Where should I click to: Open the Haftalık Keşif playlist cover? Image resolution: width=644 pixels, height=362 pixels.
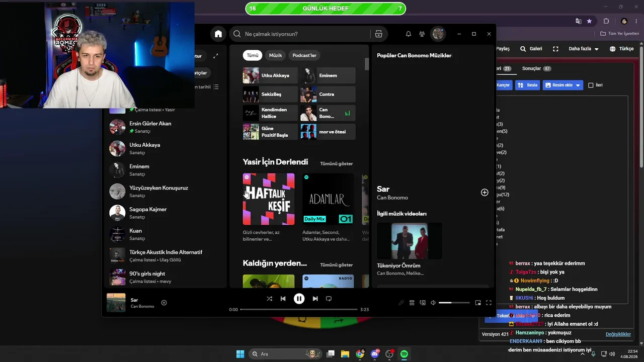269,199
